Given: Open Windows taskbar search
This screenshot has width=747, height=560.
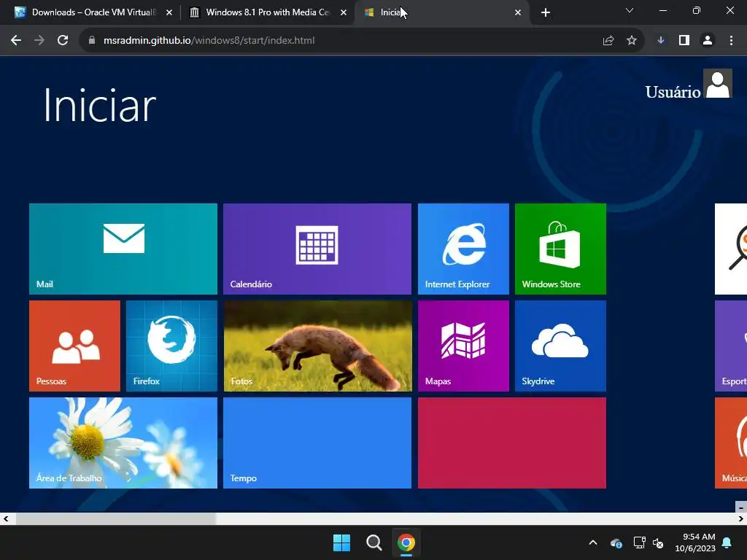Looking at the screenshot, I should (x=374, y=542).
